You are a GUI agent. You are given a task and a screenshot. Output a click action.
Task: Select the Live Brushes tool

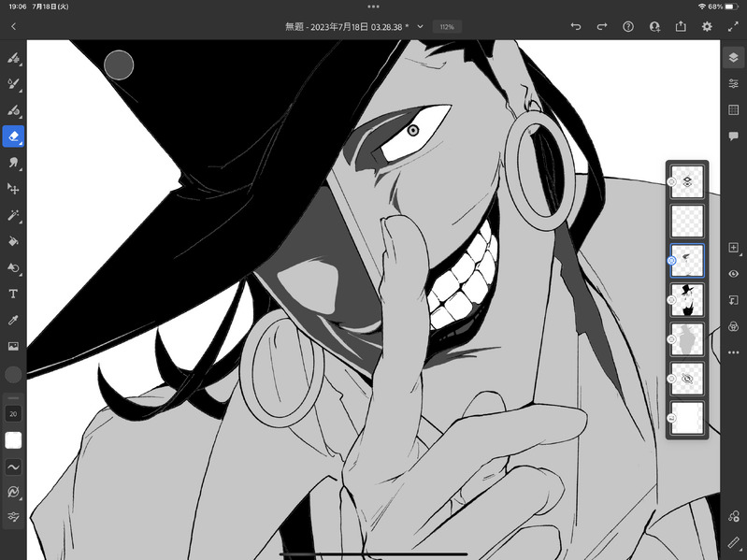pos(13,84)
